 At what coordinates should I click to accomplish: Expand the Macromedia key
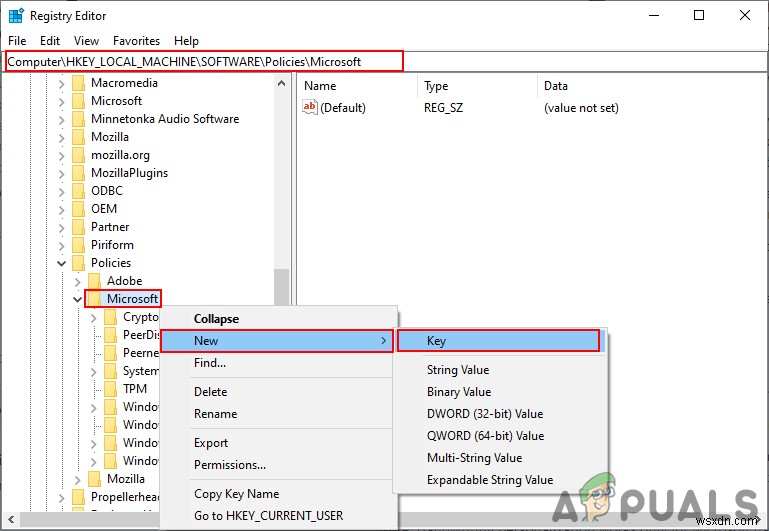tap(61, 84)
